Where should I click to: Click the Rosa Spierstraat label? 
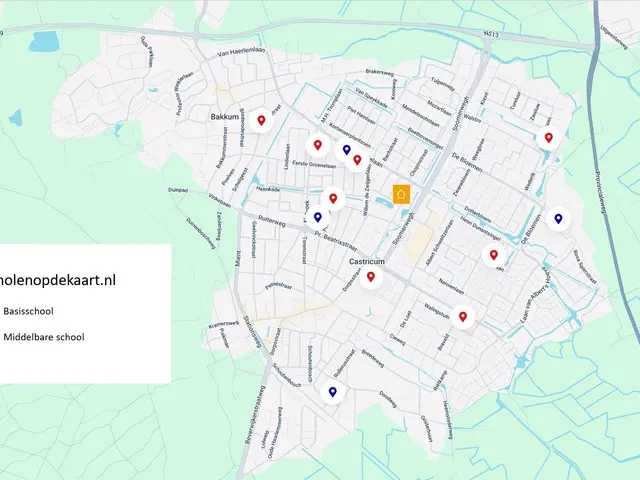pyautogui.click(x=585, y=267)
